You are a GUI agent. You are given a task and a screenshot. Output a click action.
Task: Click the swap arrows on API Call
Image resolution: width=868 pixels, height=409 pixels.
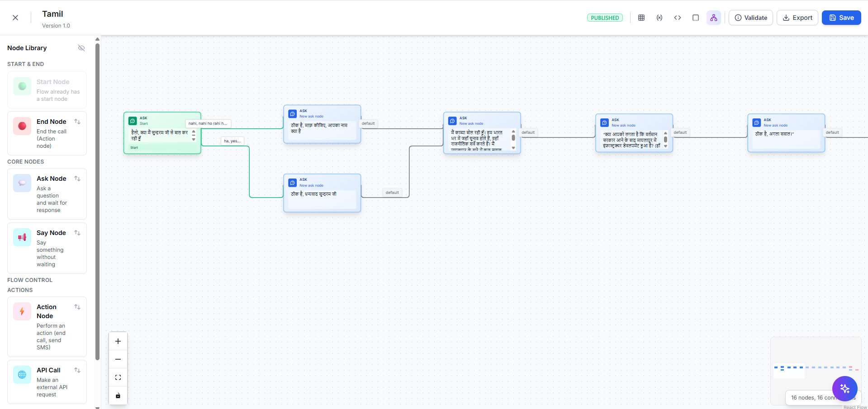click(77, 370)
